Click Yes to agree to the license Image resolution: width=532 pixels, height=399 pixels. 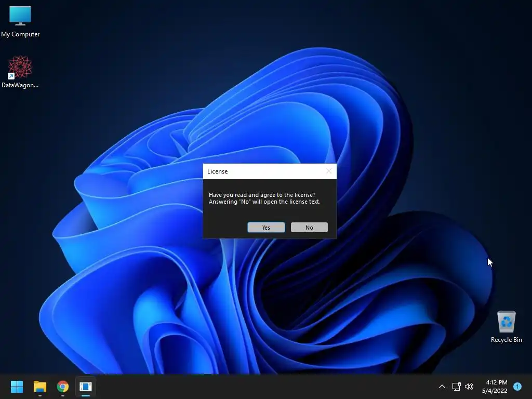pyautogui.click(x=266, y=228)
